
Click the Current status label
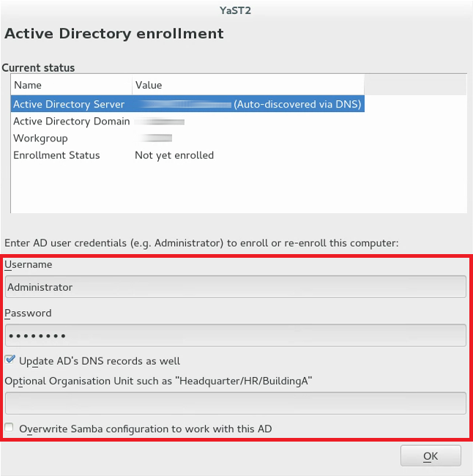[x=38, y=67]
